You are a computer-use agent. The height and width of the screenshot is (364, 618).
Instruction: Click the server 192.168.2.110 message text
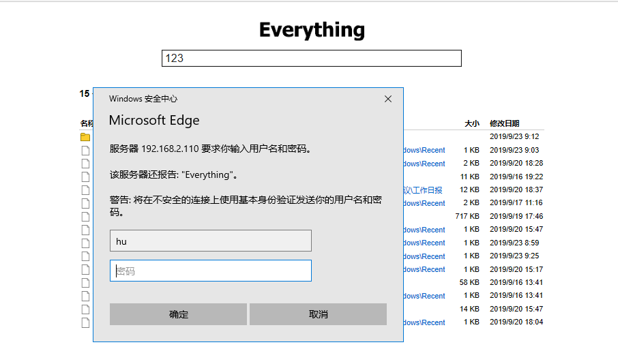click(211, 149)
